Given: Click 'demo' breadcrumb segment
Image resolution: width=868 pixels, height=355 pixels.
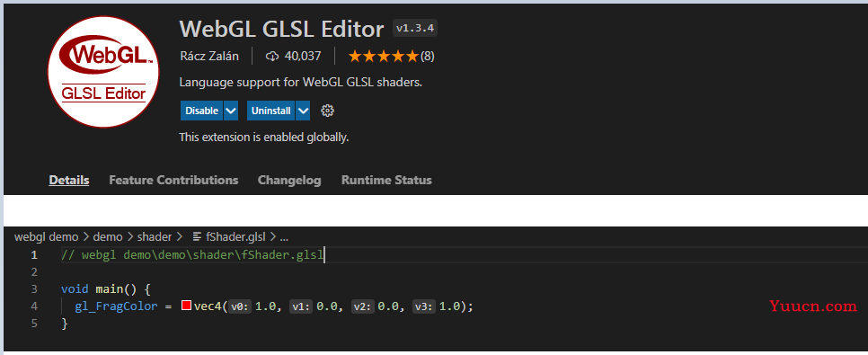Looking at the screenshot, I should (108, 237).
